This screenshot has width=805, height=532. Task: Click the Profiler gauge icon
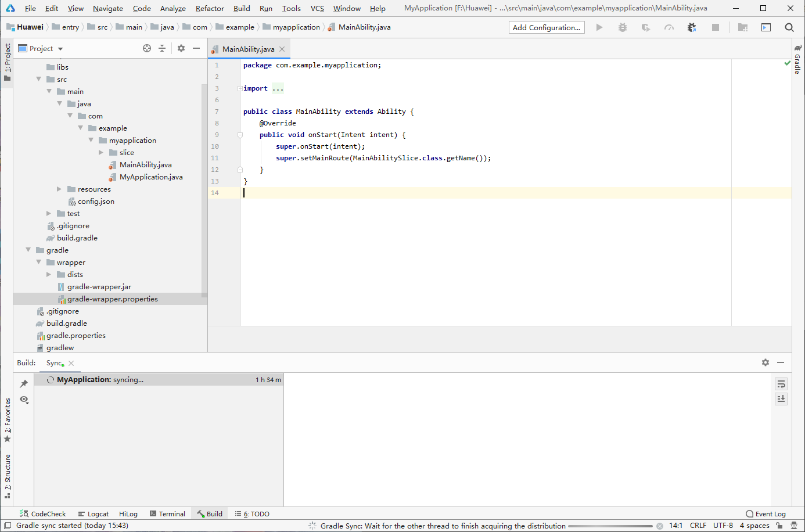pos(669,27)
